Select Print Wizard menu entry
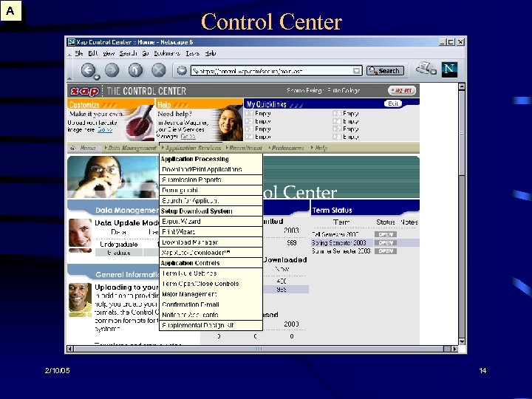 click(x=211, y=232)
